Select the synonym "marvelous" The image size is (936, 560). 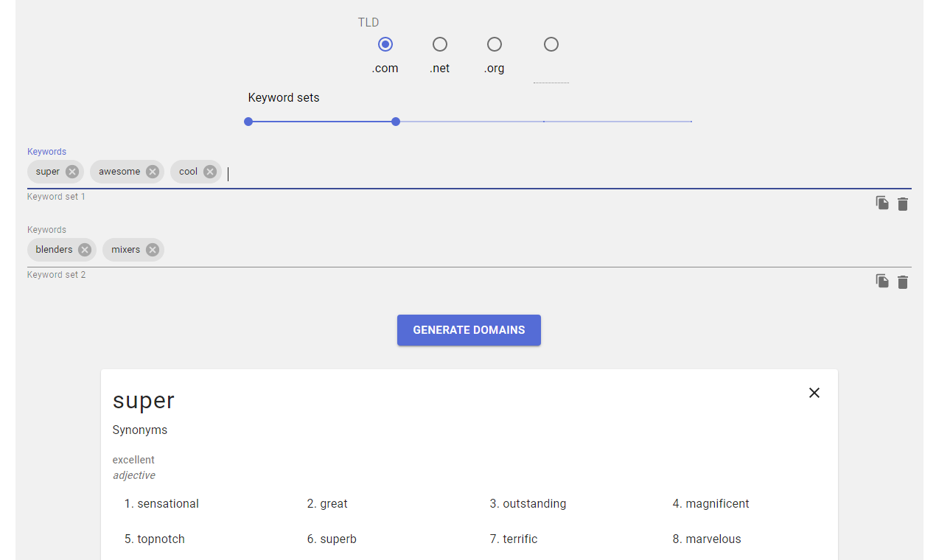click(713, 539)
